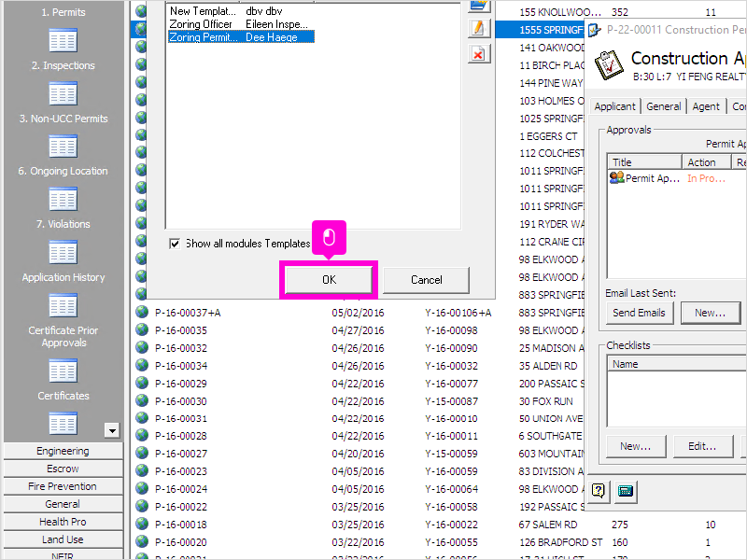Click globe icon for P-16-00027

coord(142,453)
